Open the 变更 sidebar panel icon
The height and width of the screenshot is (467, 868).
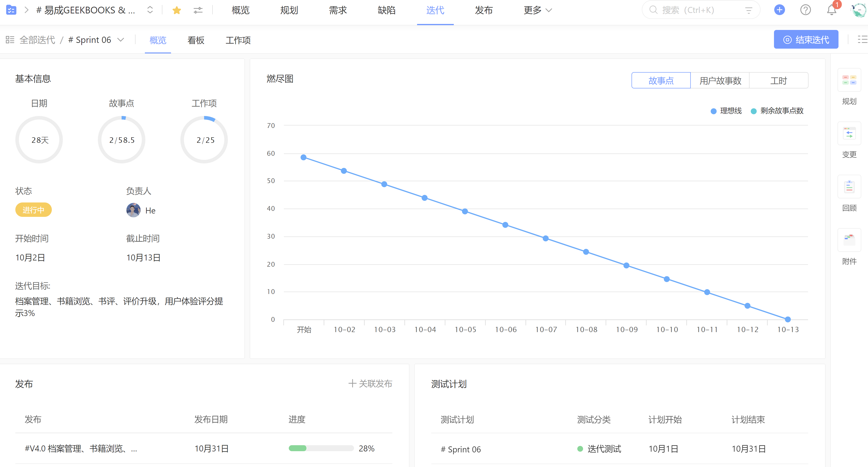(849, 134)
